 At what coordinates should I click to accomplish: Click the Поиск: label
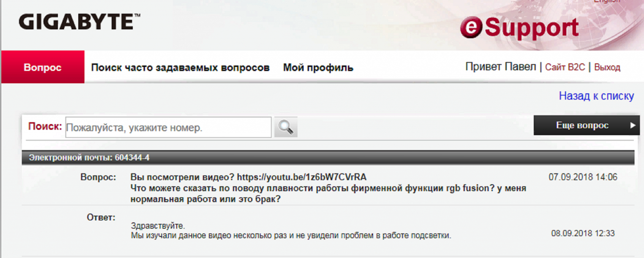pyautogui.click(x=45, y=126)
